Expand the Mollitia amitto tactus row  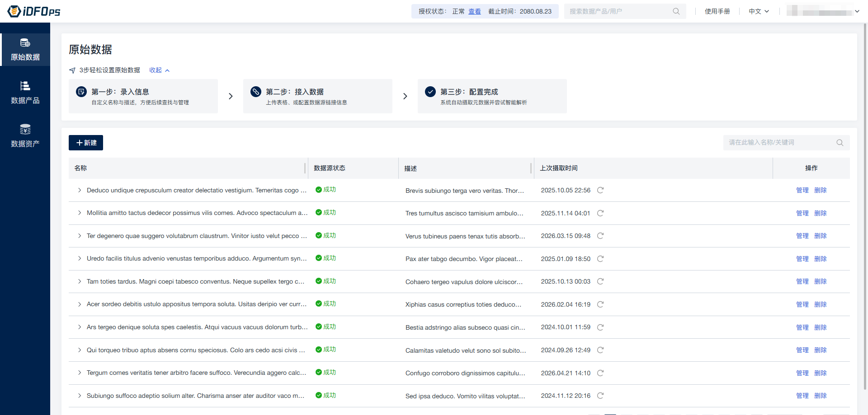(80, 213)
